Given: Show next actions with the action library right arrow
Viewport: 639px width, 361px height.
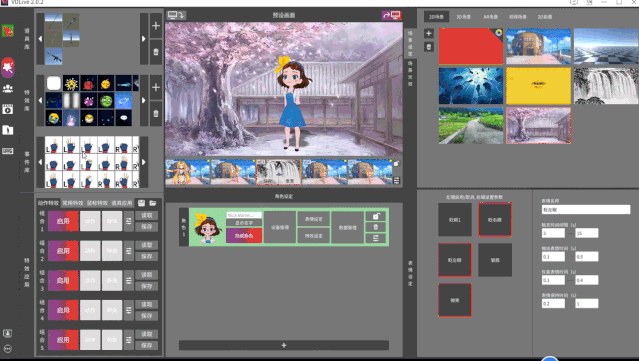Looking at the screenshot, I should pos(143,162).
